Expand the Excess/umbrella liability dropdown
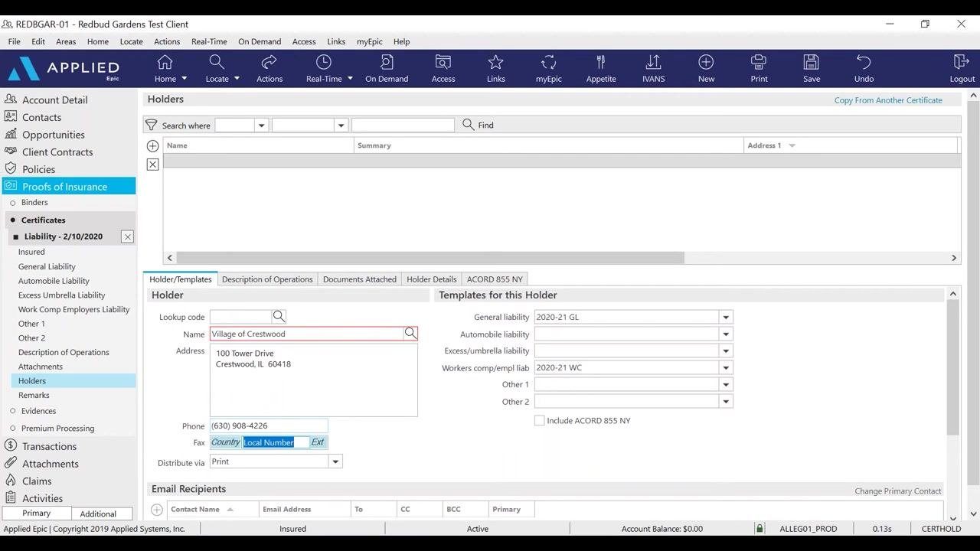The height and width of the screenshot is (551, 980). pos(726,350)
